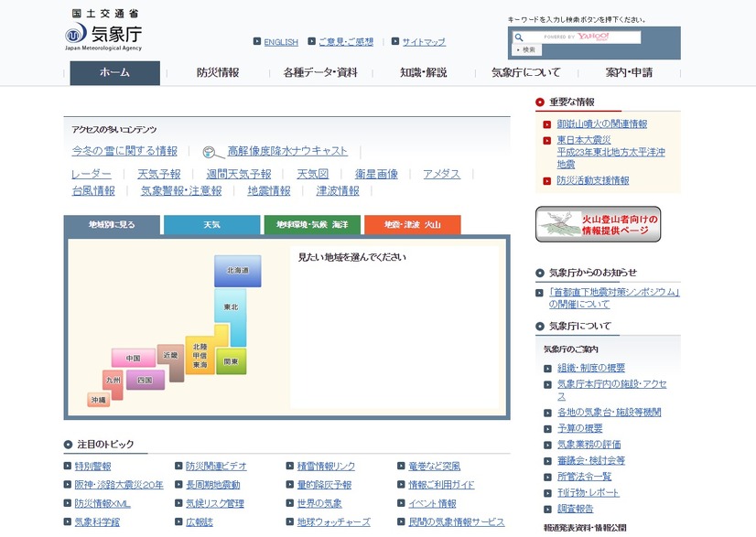Open the 御嶽山噴火の関連情報 link
Screen dimensions: 756x537
[x=601, y=124]
